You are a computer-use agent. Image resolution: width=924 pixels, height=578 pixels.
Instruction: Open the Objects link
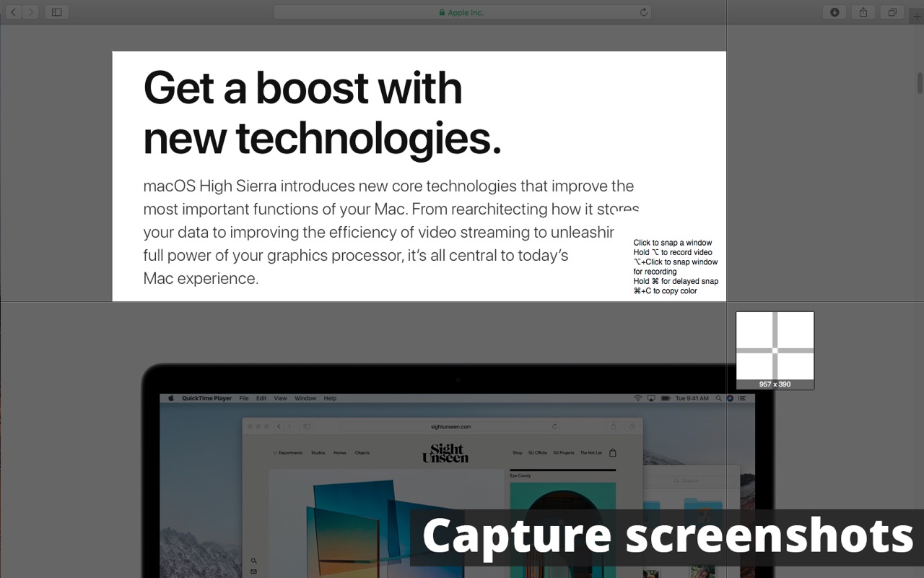(x=362, y=453)
